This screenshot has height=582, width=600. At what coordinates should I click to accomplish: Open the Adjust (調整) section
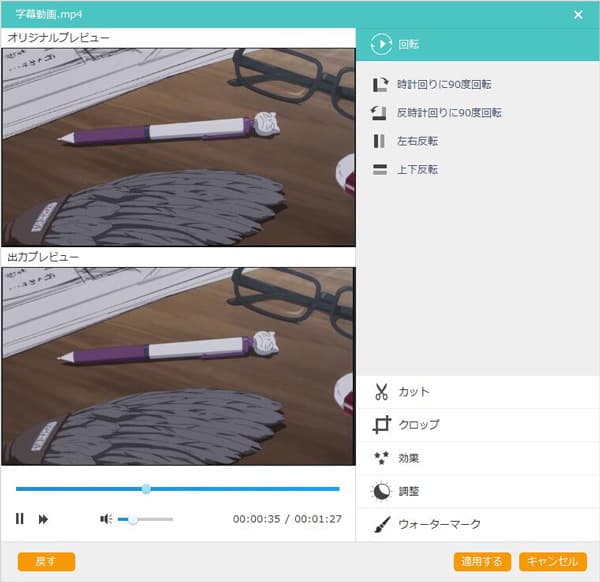381,491
